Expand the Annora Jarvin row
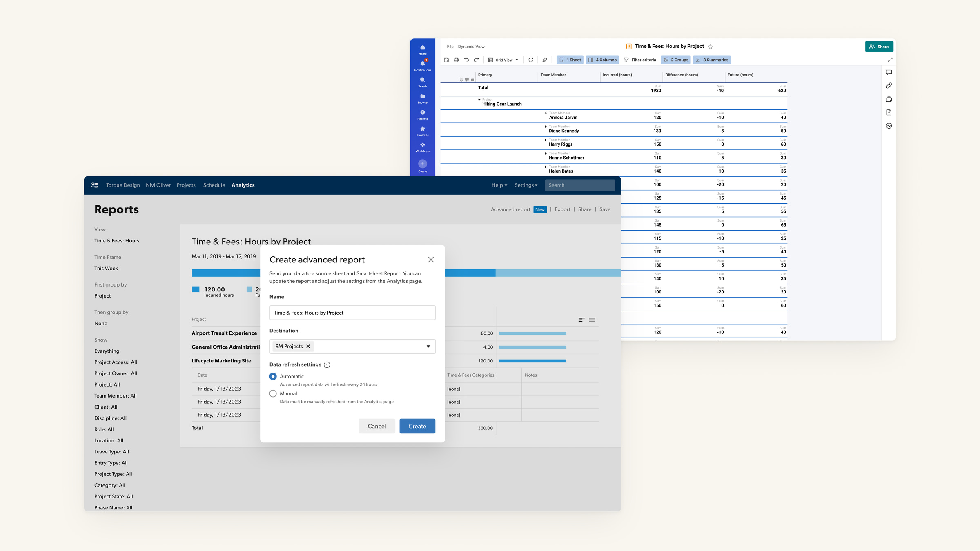The height and width of the screenshot is (551, 980). 546,113
